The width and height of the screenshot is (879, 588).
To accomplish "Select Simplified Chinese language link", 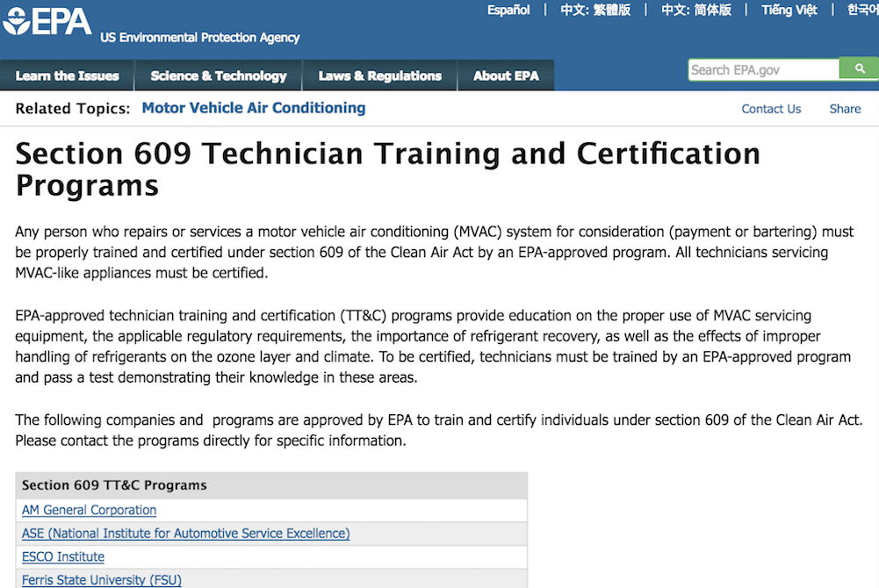I will pos(696,10).
